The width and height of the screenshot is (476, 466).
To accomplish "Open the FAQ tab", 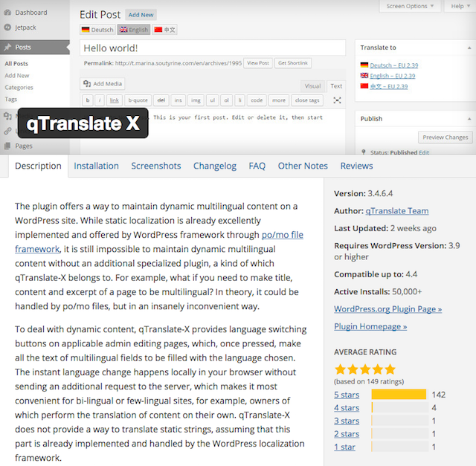I will [x=257, y=166].
